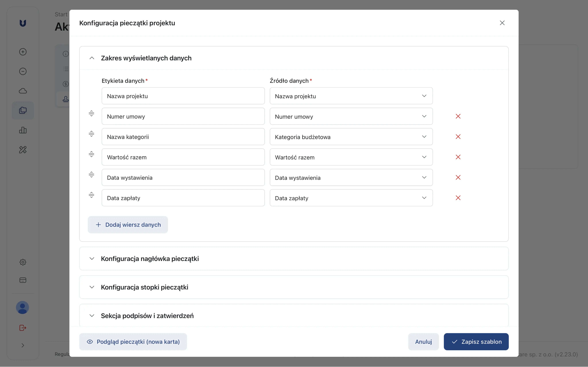This screenshot has height=367, width=588.
Task: Remove the Numer umowy data row
Action: pyautogui.click(x=458, y=116)
